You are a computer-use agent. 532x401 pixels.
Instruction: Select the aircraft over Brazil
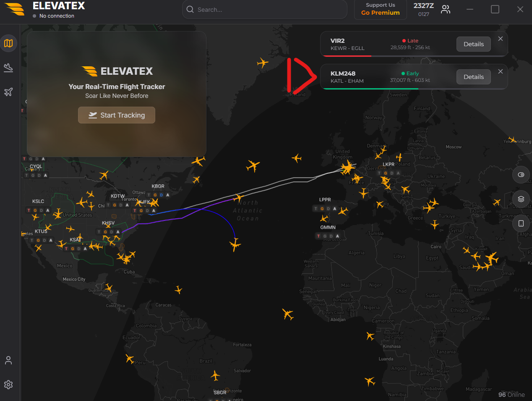click(x=215, y=375)
